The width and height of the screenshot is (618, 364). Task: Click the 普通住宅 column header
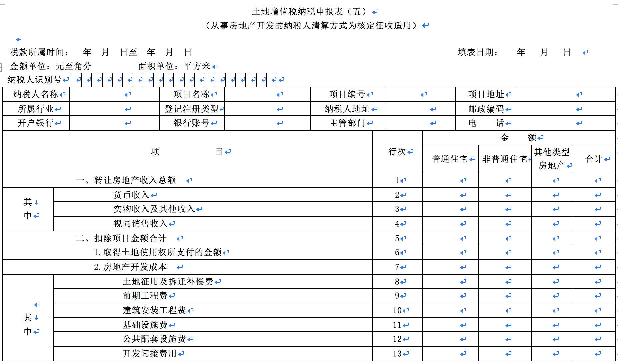[450, 159]
